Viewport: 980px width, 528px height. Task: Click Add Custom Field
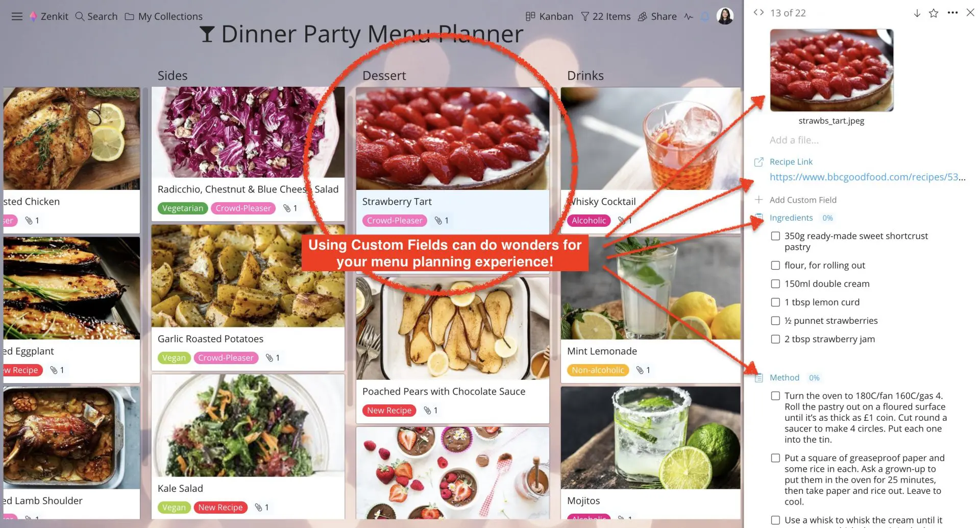point(803,200)
